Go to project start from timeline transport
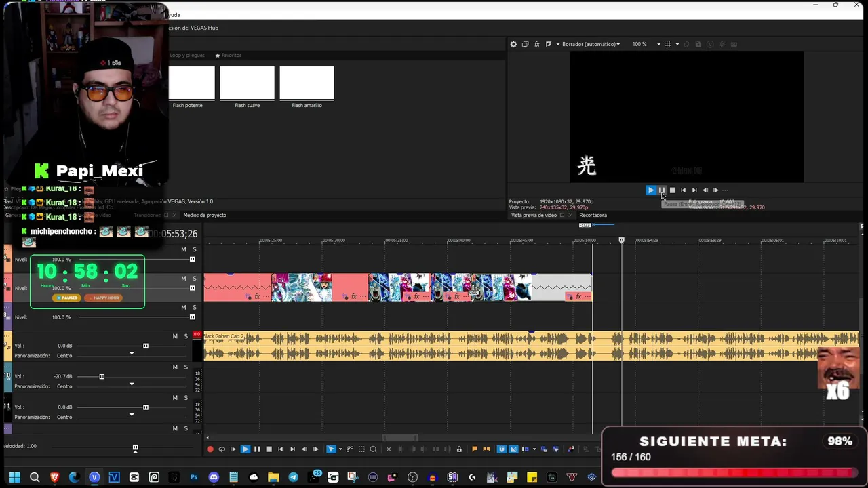 (281, 449)
